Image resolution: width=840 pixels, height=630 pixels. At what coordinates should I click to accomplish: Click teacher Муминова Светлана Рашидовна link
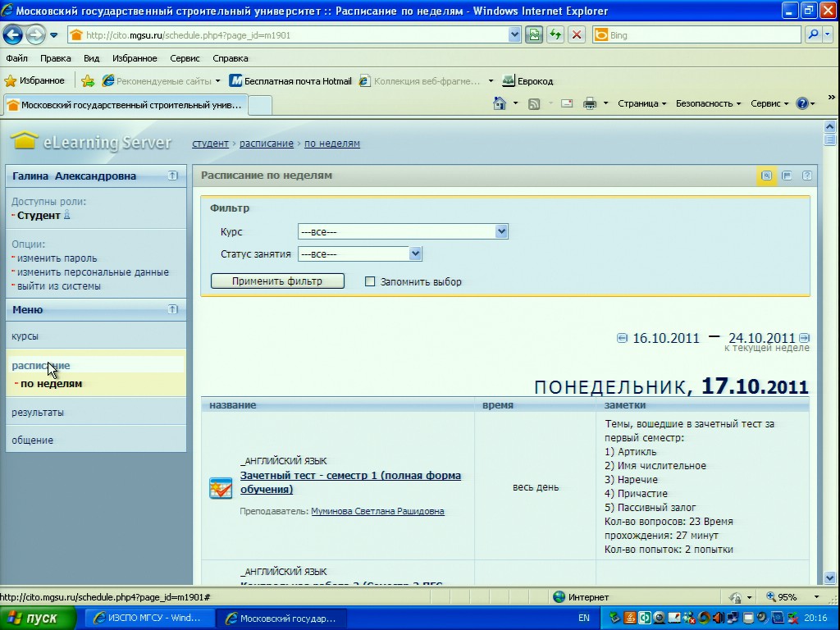point(377,511)
